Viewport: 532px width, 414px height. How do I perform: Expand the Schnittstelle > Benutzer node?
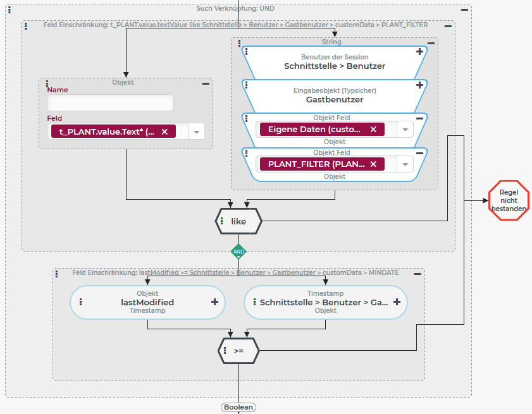pos(419,52)
